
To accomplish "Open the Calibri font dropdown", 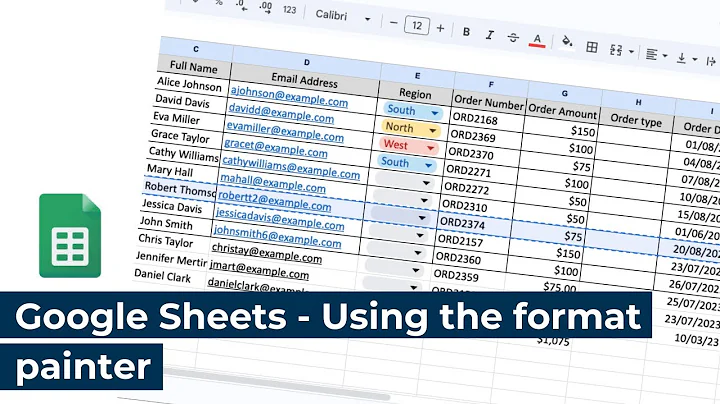I will click(x=342, y=17).
